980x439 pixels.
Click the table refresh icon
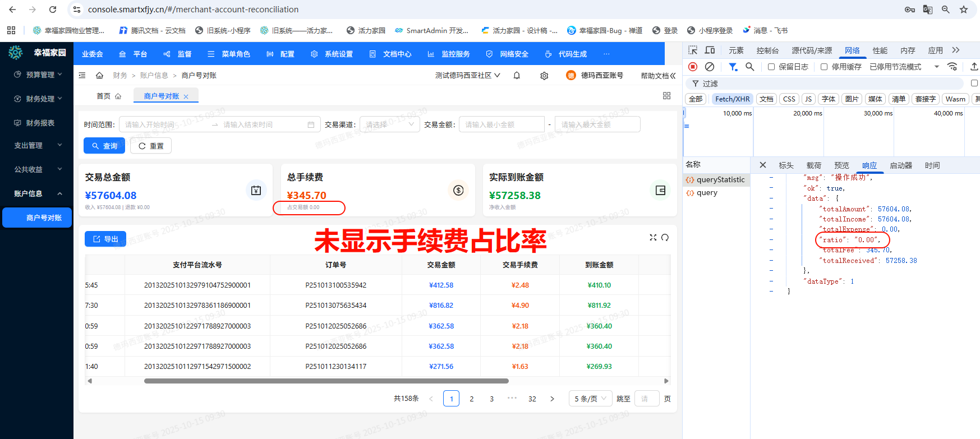tap(665, 237)
